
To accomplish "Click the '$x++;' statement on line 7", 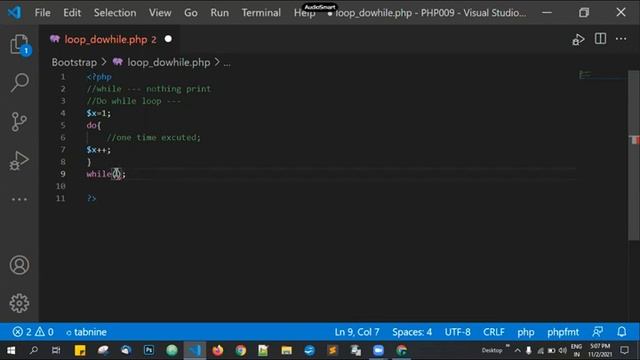I will click(98, 150).
